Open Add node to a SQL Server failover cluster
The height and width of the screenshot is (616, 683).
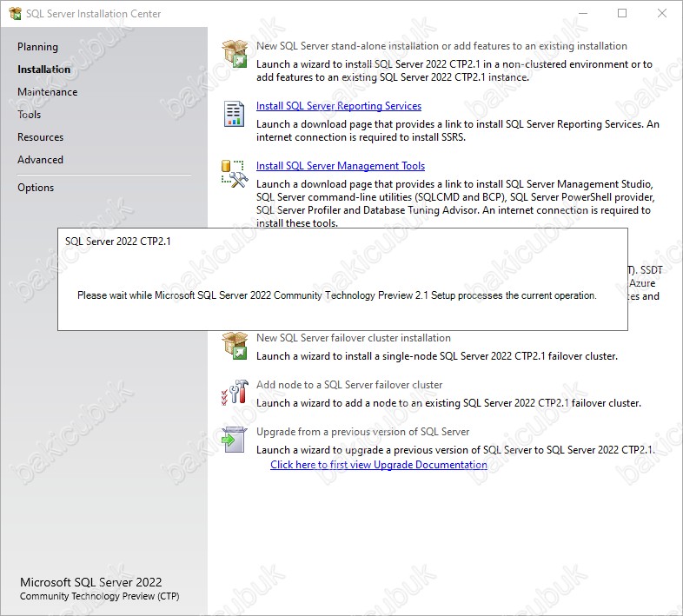(349, 385)
